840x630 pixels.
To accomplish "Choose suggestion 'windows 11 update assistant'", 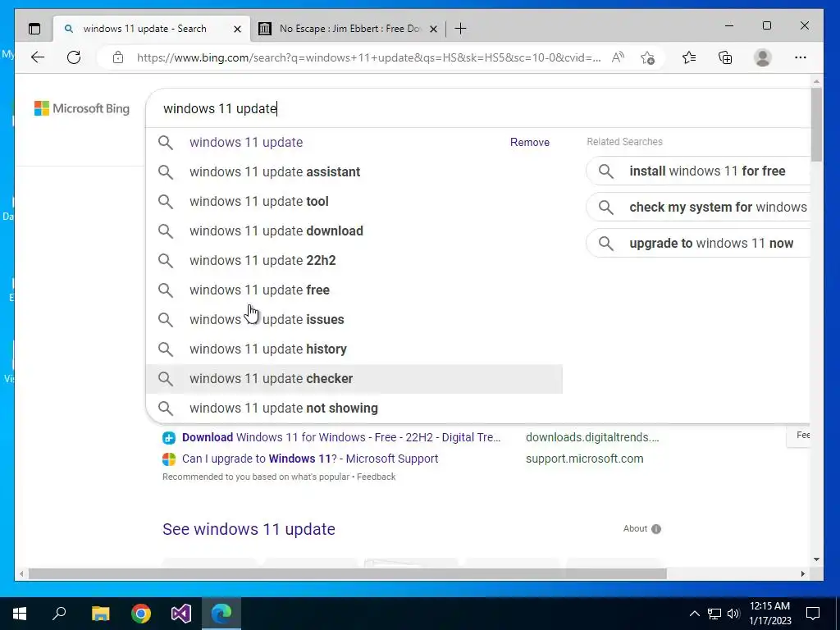I will pos(354,172).
